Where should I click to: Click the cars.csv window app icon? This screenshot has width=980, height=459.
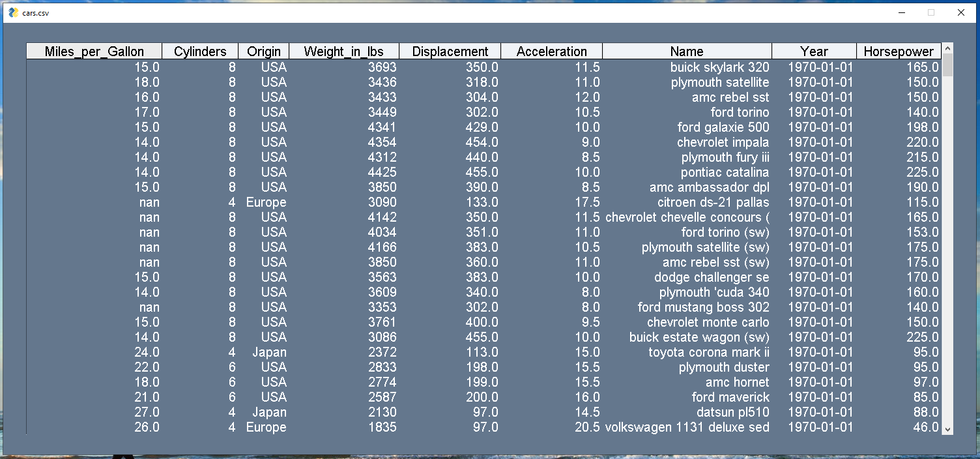[x=13, y=12]
